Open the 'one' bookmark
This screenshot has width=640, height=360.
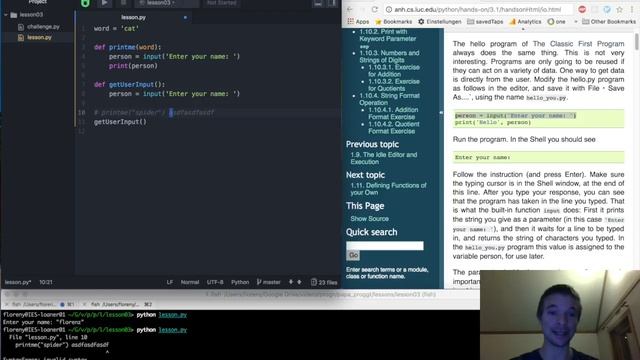557,22
